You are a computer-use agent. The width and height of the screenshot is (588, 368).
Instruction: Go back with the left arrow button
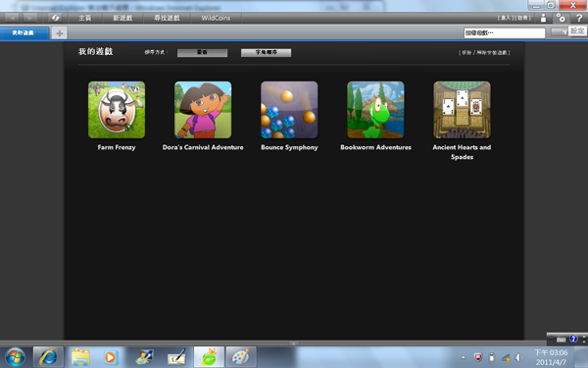(13, 18)
